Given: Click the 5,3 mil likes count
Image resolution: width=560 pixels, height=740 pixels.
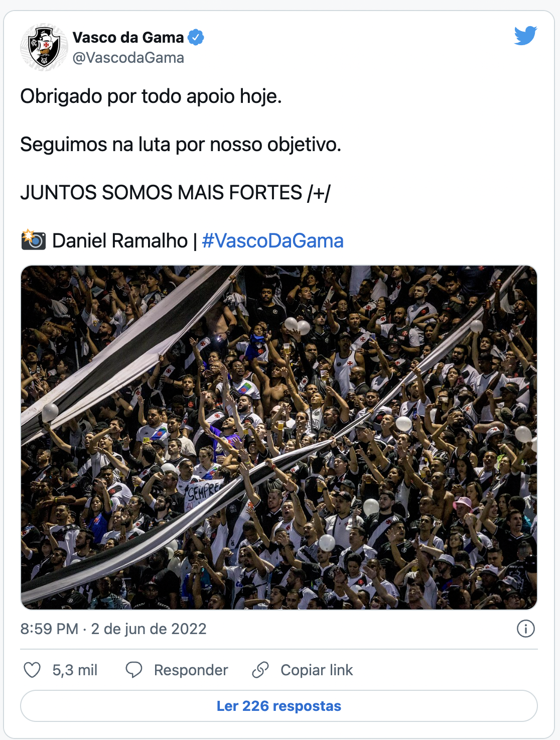Looking at the screenshot, I should pyautogui.click(x=75, y=670).
